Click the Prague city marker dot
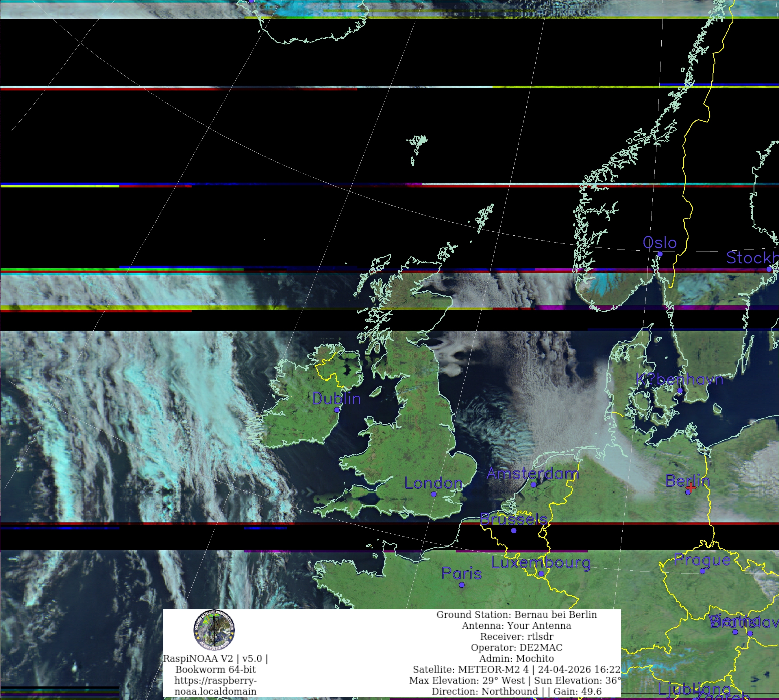This screenshot has height=700, width=779. click(702, 571)
